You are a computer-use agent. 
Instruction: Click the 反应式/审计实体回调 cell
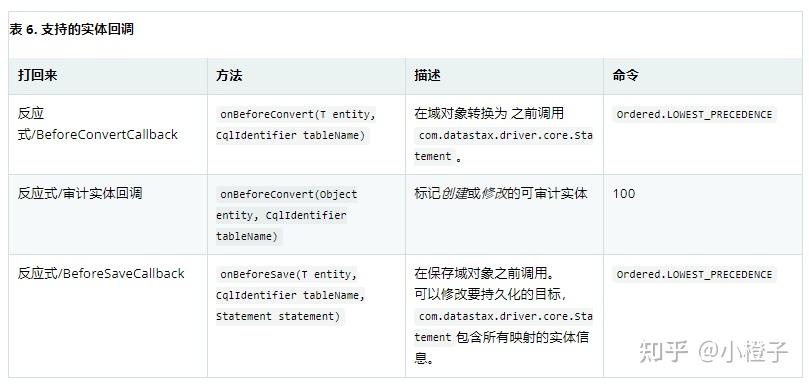tap(80, 194)
